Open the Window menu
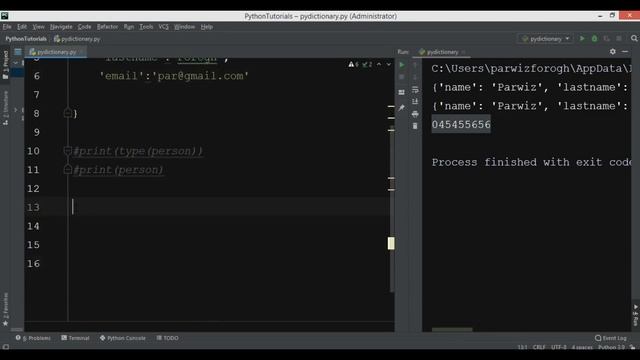Image resolution: width=640 pixels, height=360 pixels. (184, 27)
